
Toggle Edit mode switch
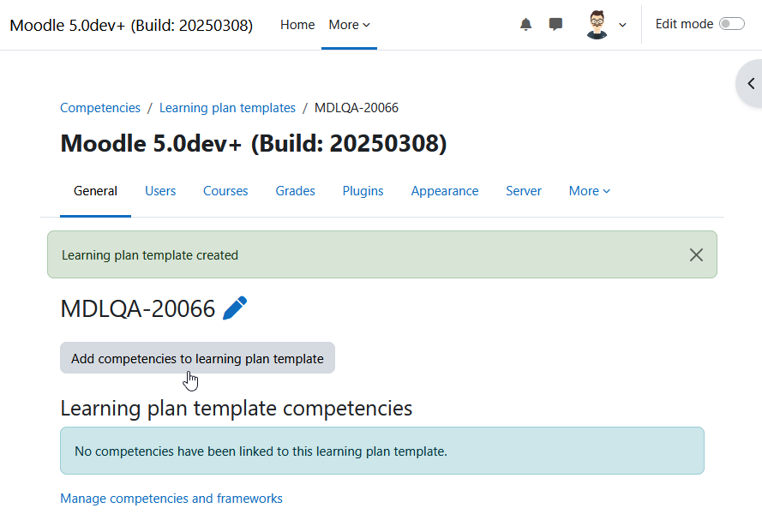(x=732, y=24)
